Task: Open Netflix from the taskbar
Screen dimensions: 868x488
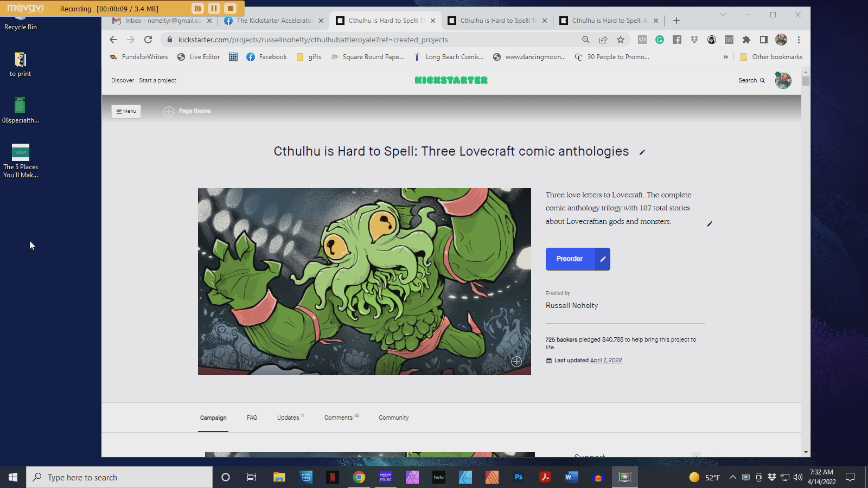Action: (333, 477)
